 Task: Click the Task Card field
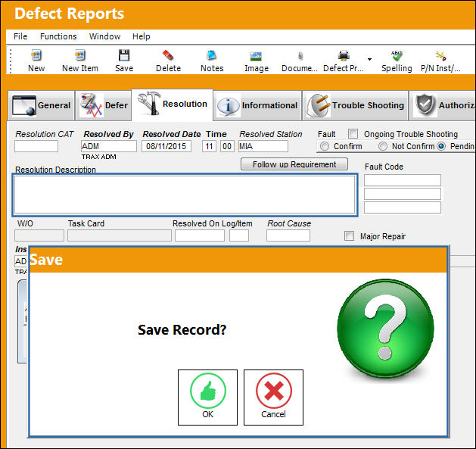pyautogui.click(x=120, y=235)
